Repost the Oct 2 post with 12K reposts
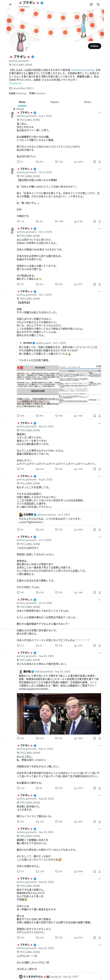The width and height of the screenshot is (110, 980). coord(39,284)
